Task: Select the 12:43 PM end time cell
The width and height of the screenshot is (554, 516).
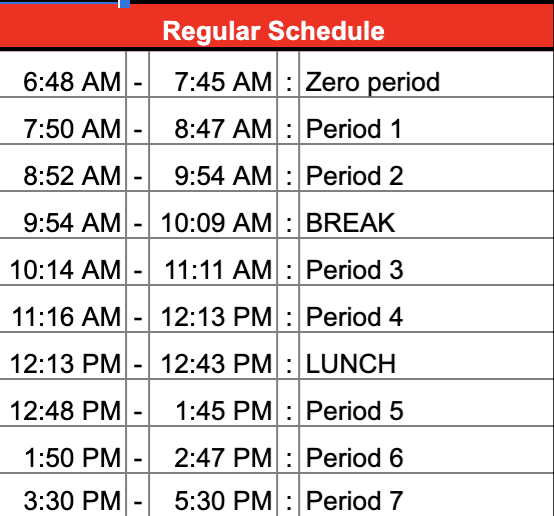Action: [x=213, y=356]
